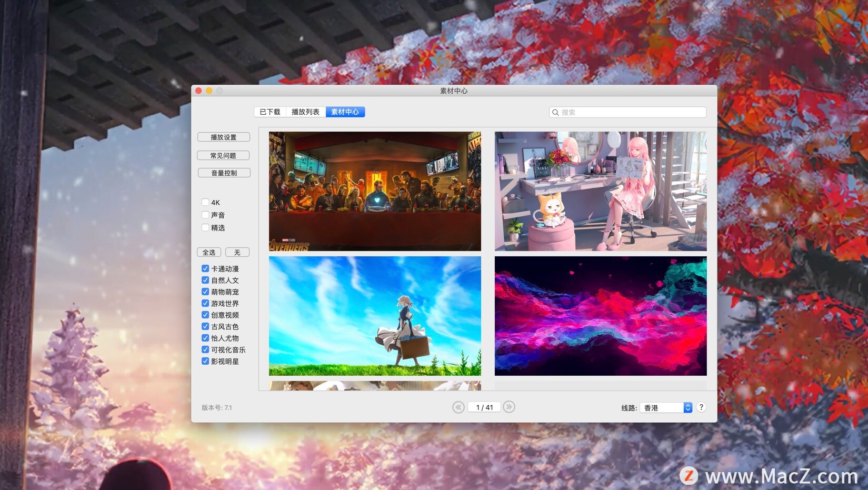This screenshot has width=868, height=490.
Task: Select the pink-haired girl room wallpaper
Action: [x=601, y=191]
